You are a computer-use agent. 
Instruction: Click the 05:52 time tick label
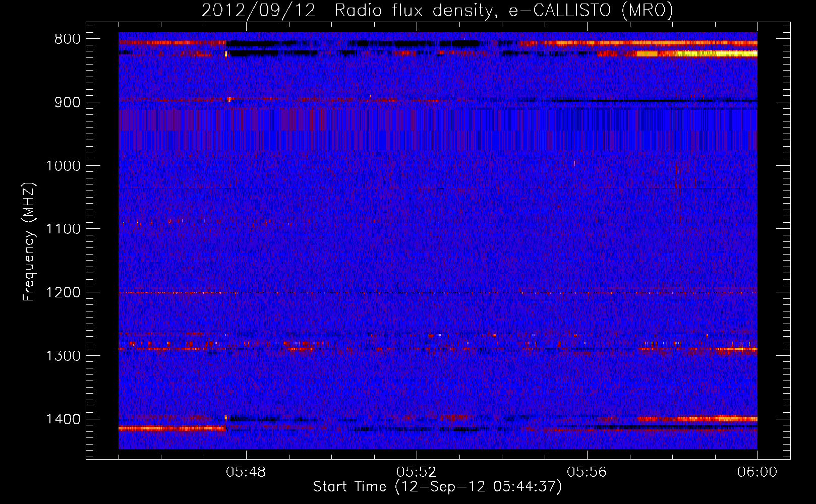[x=417, y=472]
